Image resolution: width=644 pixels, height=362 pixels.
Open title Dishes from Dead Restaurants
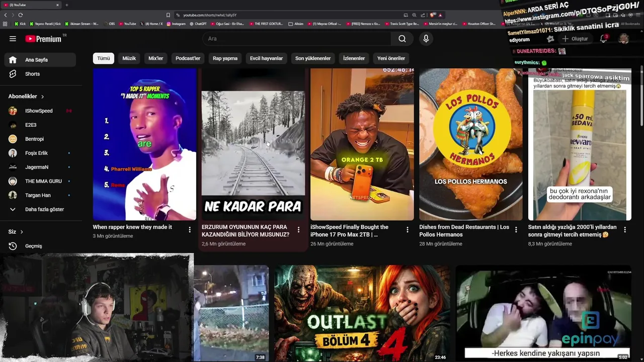coord(464,231)
